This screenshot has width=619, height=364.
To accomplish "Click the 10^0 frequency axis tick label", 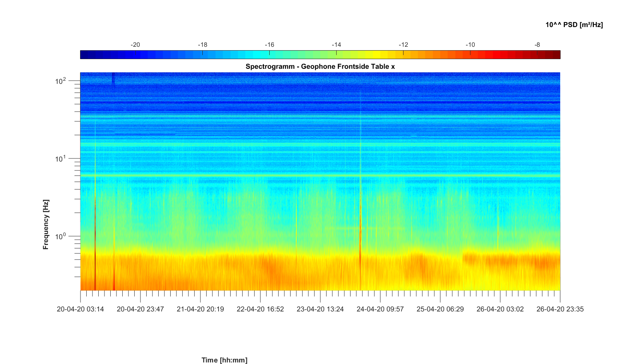I will 61,236.
